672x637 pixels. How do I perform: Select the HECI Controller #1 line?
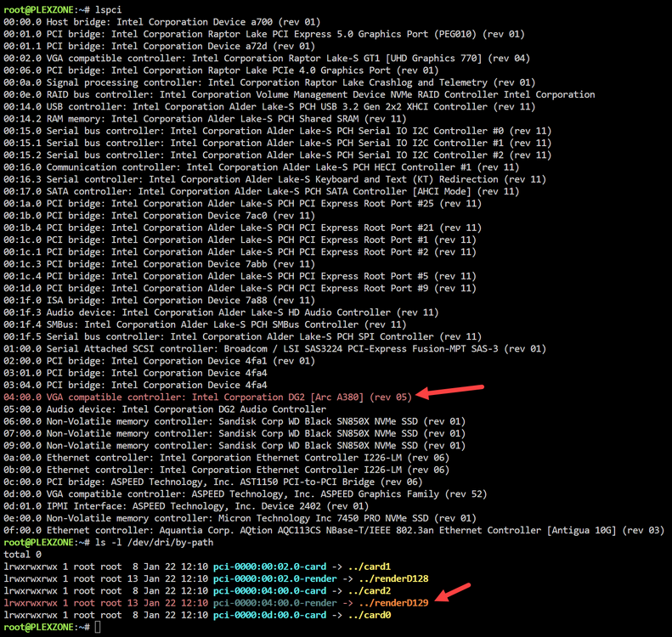tap(262, 167)
